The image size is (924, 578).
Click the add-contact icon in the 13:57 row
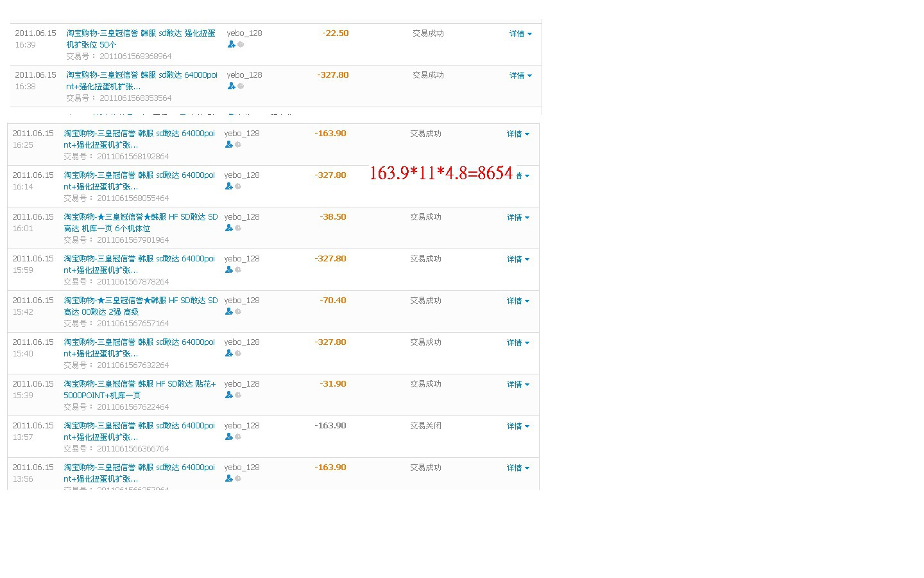pos(228,437)
